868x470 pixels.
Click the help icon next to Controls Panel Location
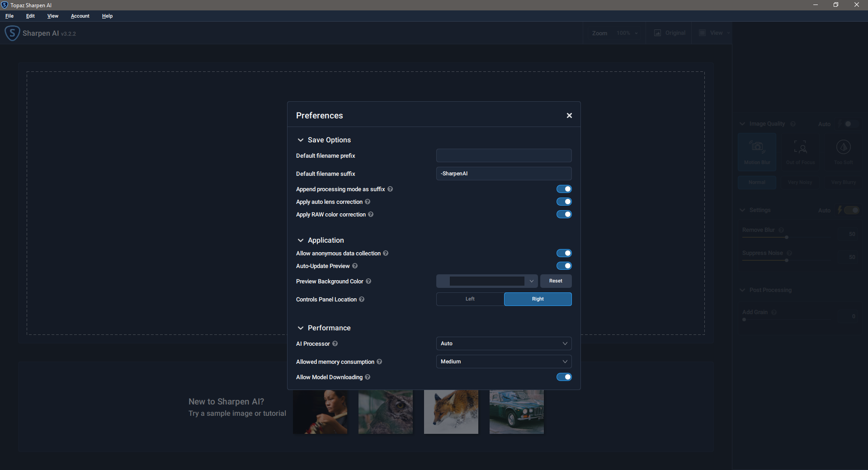(x=362, y=299)
